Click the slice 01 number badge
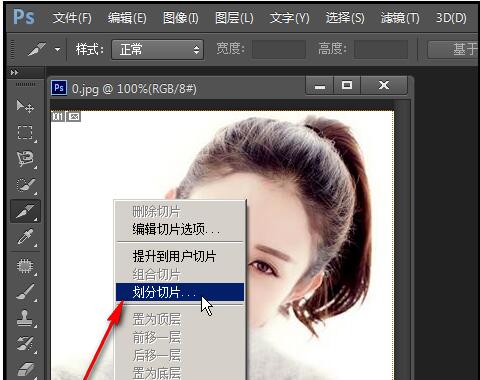This screenshot has width=480, height=380. (x=58, y=116)
